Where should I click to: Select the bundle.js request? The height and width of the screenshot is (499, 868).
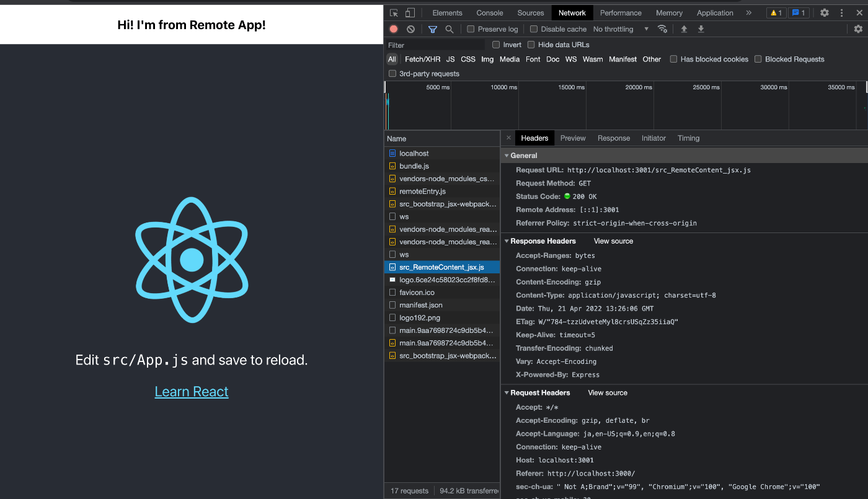click(x=441, y=166)
